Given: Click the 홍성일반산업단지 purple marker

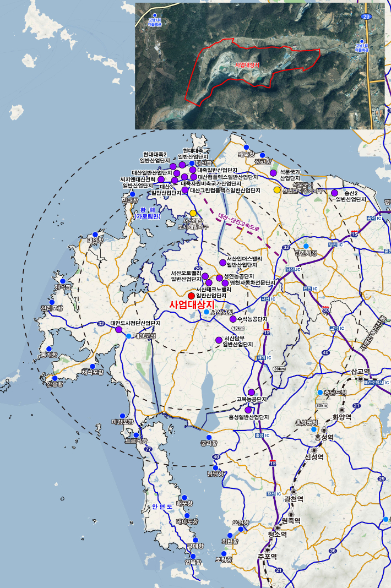Looking at the screenshot, I should 248,410.
